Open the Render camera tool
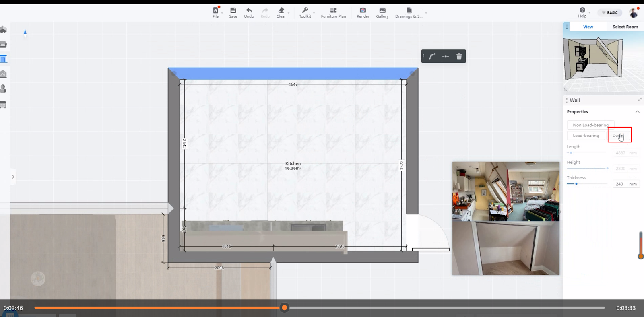 click(363, 12)
